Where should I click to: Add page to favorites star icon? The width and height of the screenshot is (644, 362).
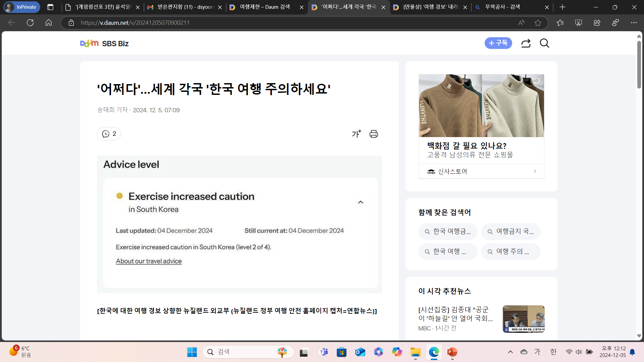click(538, 23)
